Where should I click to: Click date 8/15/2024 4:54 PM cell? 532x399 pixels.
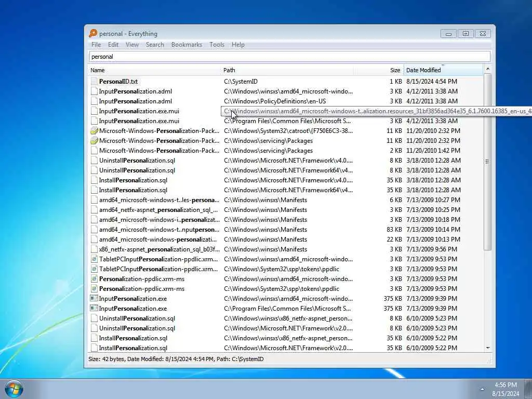click(x=432, y=82)
